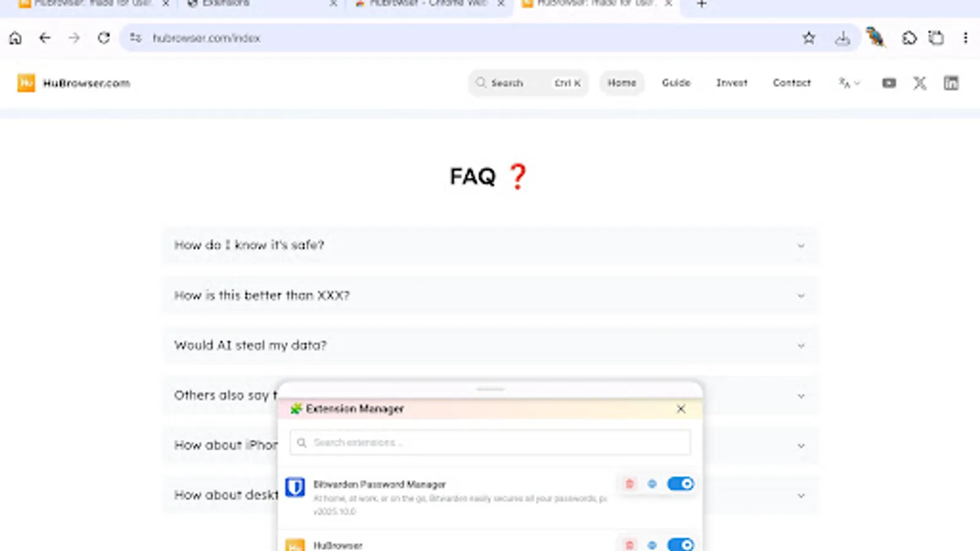Disable the Bitwarden Password Manager extension toggle

click(x=680, y=484)
